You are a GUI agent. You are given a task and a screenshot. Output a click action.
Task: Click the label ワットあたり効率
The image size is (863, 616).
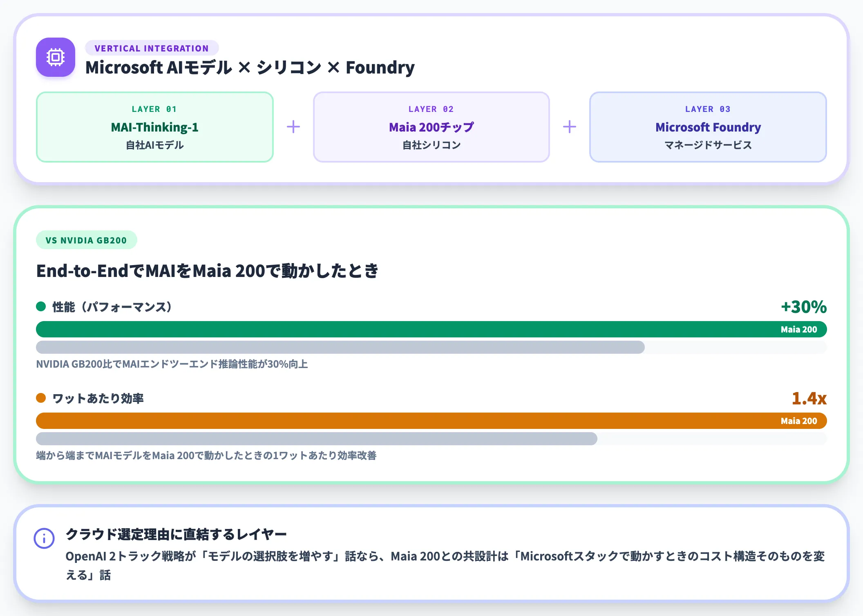(98, 398)
